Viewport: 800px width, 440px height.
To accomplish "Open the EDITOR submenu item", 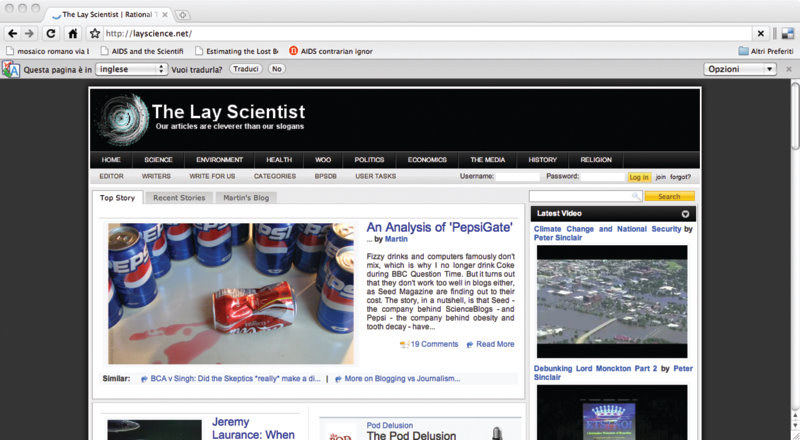I will [111, 176].
